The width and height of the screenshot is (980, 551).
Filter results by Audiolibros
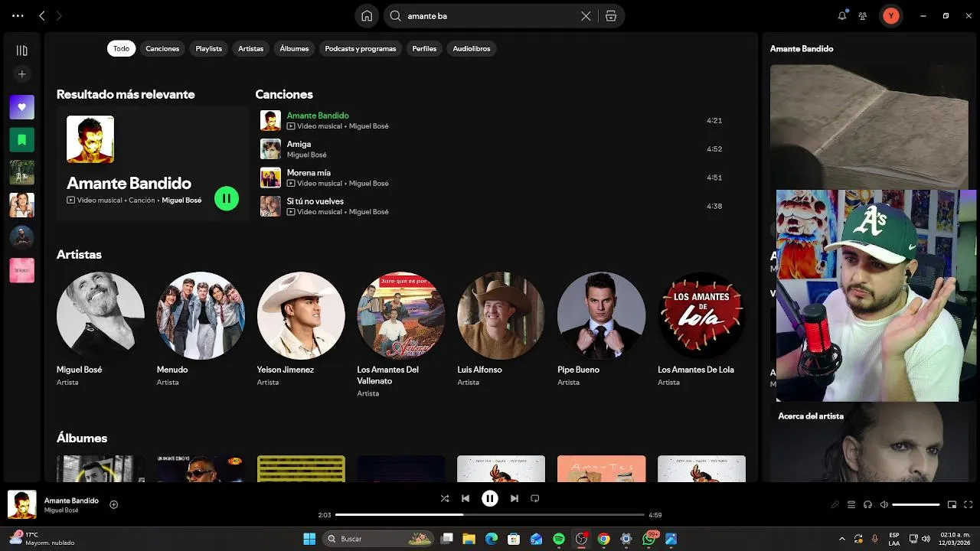[471, 48]
